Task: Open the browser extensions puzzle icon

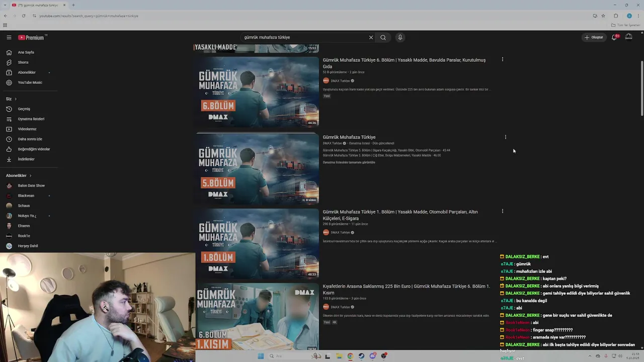Action: point(616,16)
